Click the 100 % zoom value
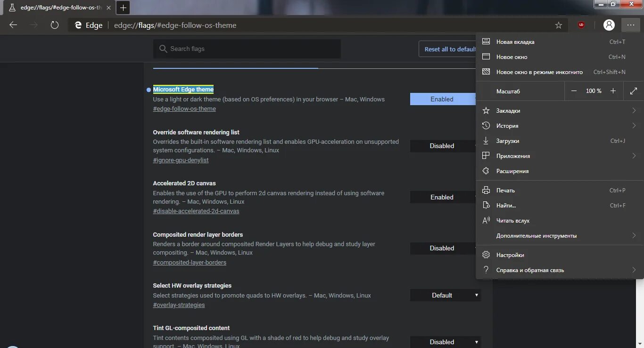The height and width of the screenshot is (348, 644). pyautogui.click(x=594, y=91)
